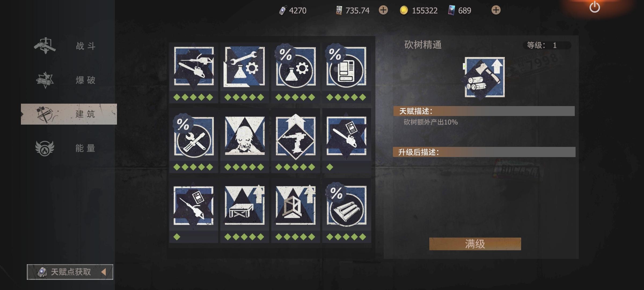
Task: Select the flask and gear percent talent
Action: click(x=295, y=66)
